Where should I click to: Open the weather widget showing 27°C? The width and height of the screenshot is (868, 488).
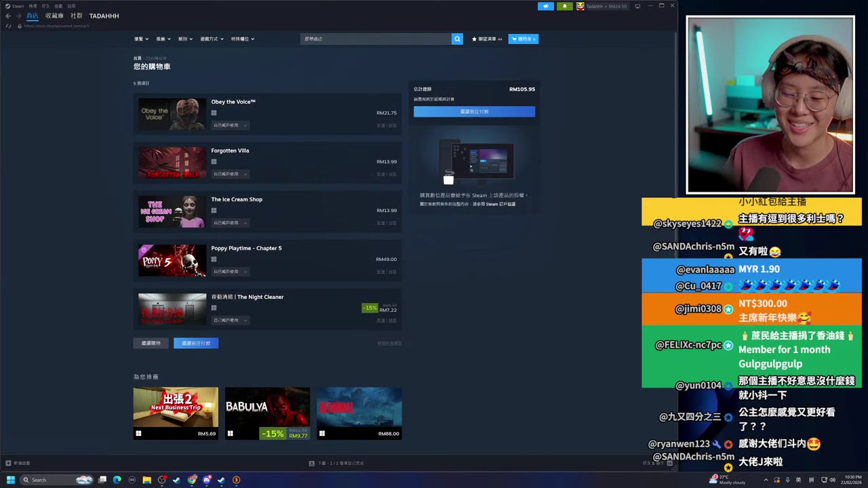(x=727, y=480)
